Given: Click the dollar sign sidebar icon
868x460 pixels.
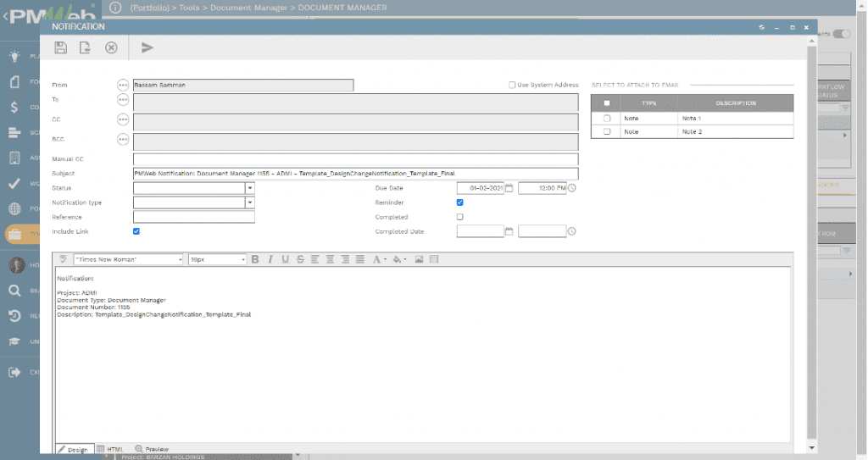Looking at the screenshot, I should 14,107.
